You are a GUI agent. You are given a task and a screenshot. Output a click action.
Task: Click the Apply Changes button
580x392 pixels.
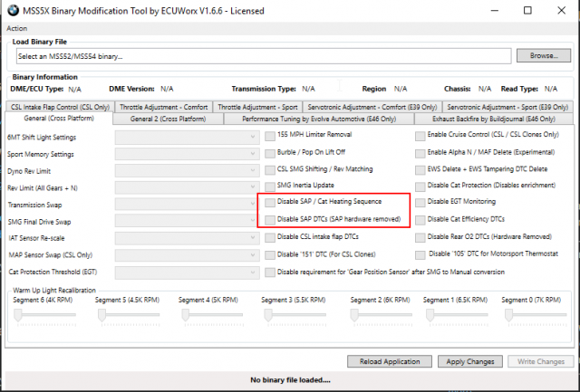470,361
